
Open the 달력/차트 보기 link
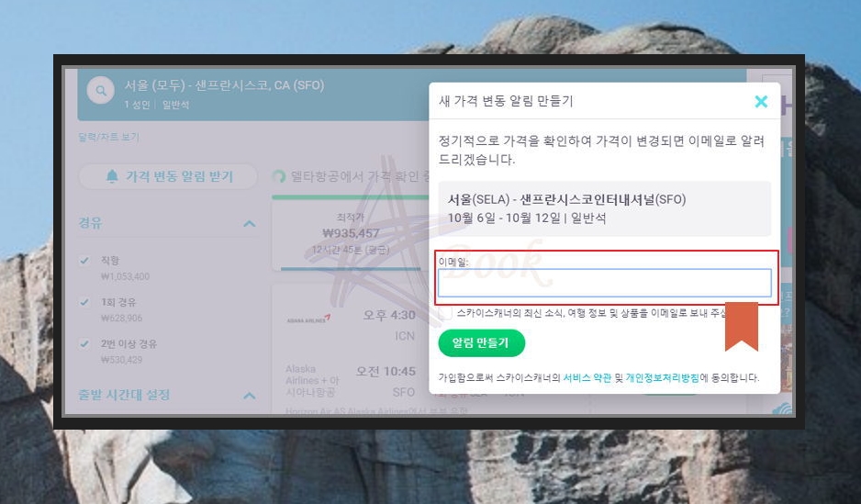click(x=108, y=137)
